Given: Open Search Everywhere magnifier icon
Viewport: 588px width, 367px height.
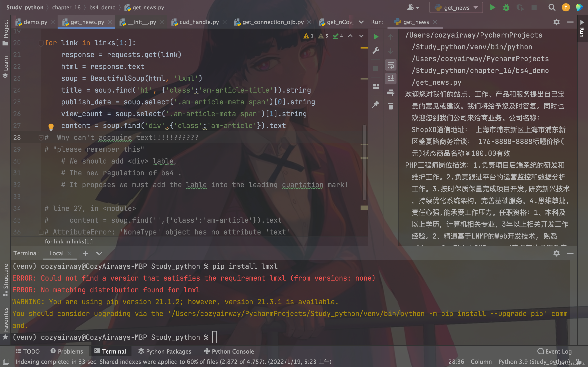Looking at the screenshot, I should coord(552,8).
